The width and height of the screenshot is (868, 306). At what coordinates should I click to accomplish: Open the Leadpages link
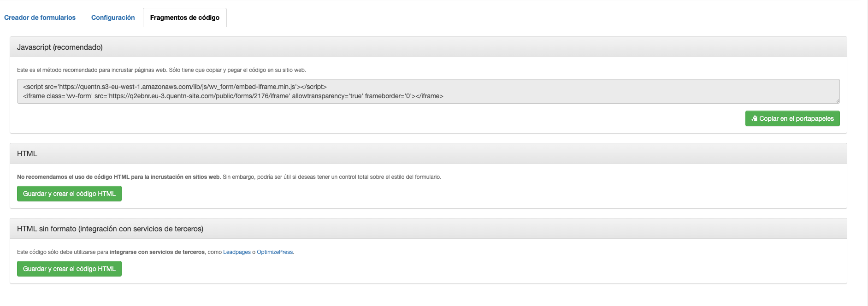tap(237, 252)
